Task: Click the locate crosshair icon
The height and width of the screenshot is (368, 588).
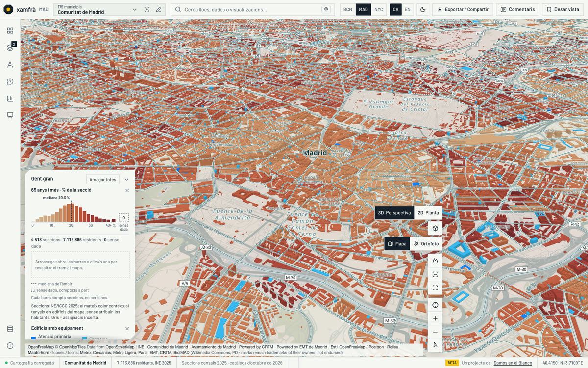Action: point(435,305)
